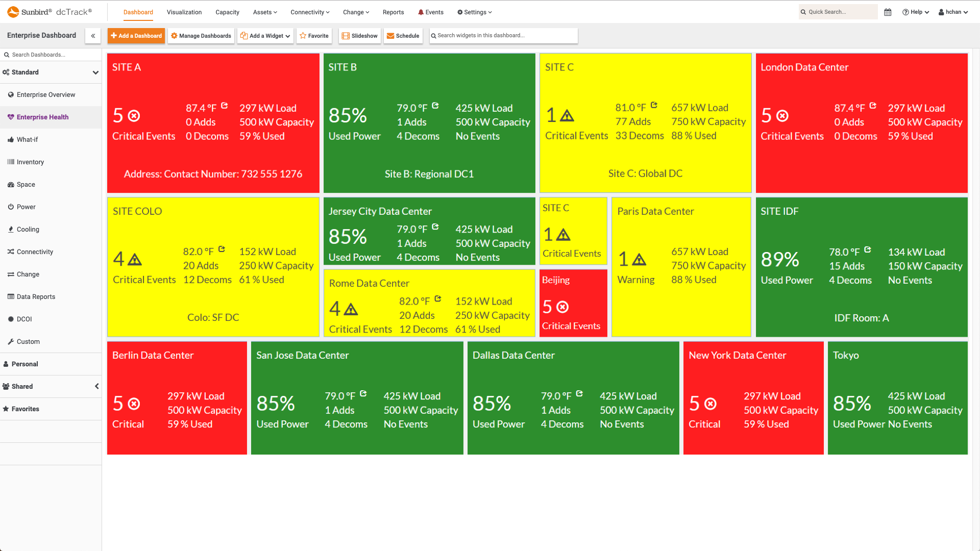Click the Events bell icon in the top bar
This screenshot has height=551, width=980.
click(x=430, y=12)
